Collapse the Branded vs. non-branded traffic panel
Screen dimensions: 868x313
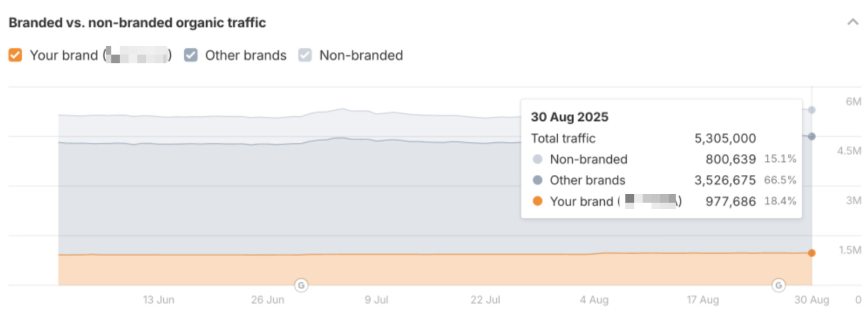[x=852, y=23]
